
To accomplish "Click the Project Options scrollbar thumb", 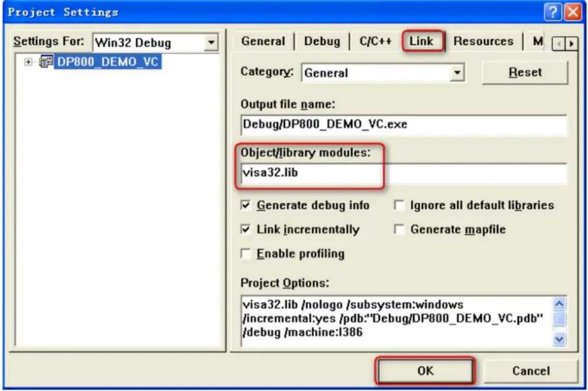I will [x=559, y=319].
